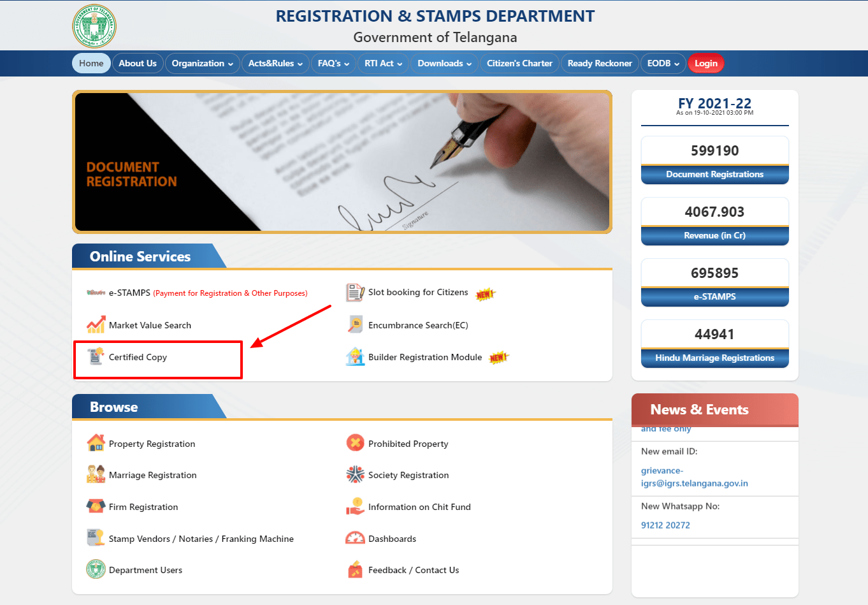This screenshot has width=868, height=605.
Task: Click the e-STAMPS blue stat label
Action: point(715,297)
